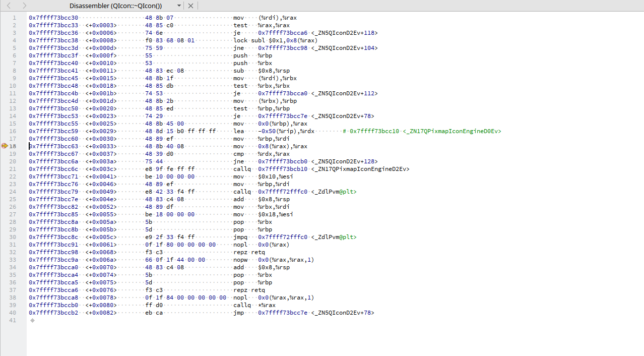644x356 pixels.
Task: Click offset <+0x0033> on line 18
Action: (x=101, y=146)
